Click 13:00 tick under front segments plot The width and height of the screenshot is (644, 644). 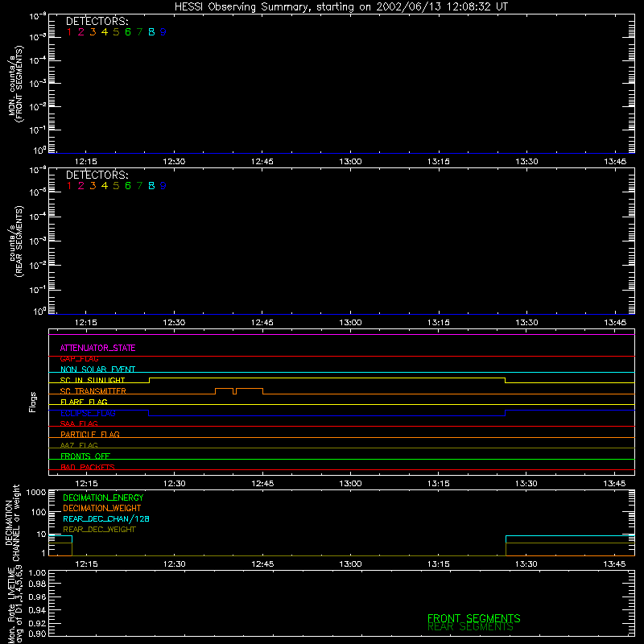pyautogui.click(x=350, y=162)
